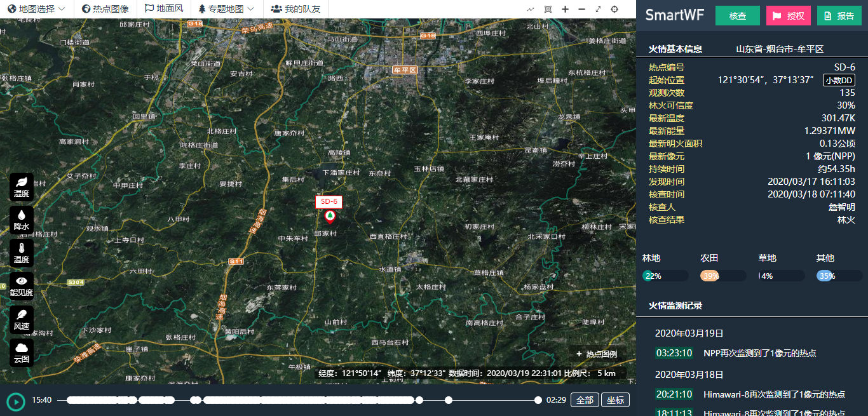
Task: Click the line distance measurement tool icon
Action: click(x=531, y=9)
